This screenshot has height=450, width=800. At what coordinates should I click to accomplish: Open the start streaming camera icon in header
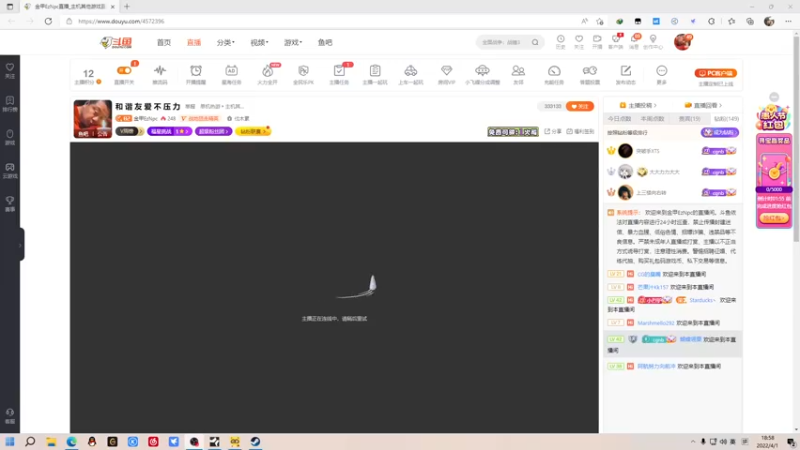point(597,39)
